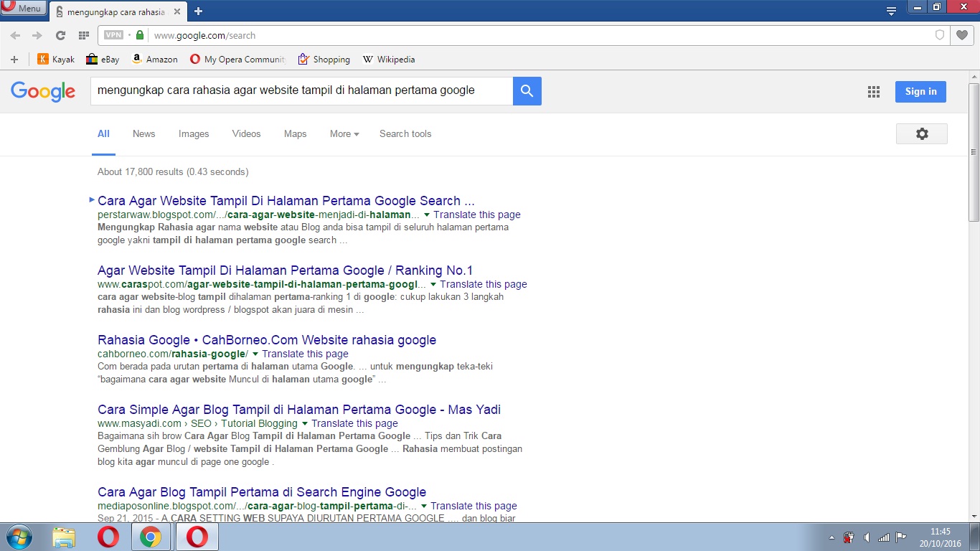Go back to previous page

pos(15,35)
